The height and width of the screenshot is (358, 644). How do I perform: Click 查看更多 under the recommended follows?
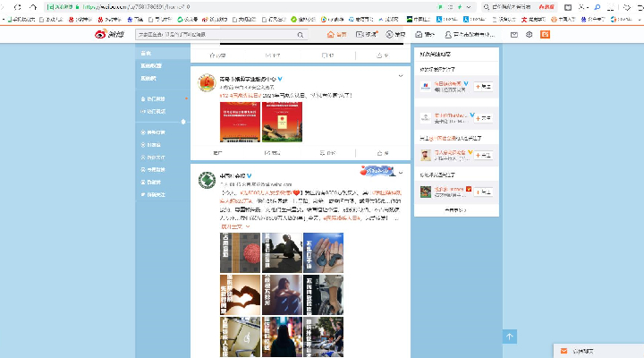[456, 210]
